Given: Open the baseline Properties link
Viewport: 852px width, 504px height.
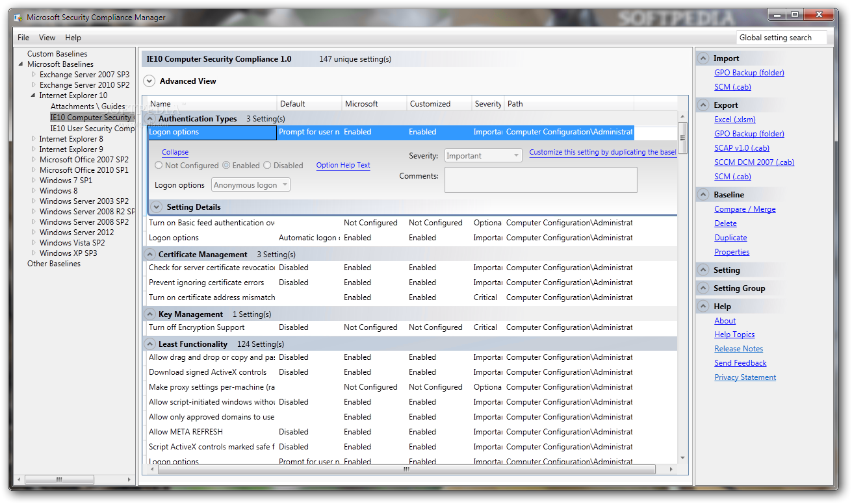Looking at the screenshot, I should pyautogui.click(x=732, y=252).
